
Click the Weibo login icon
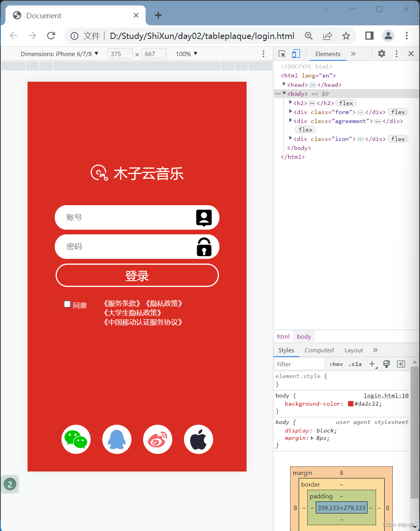157,439
